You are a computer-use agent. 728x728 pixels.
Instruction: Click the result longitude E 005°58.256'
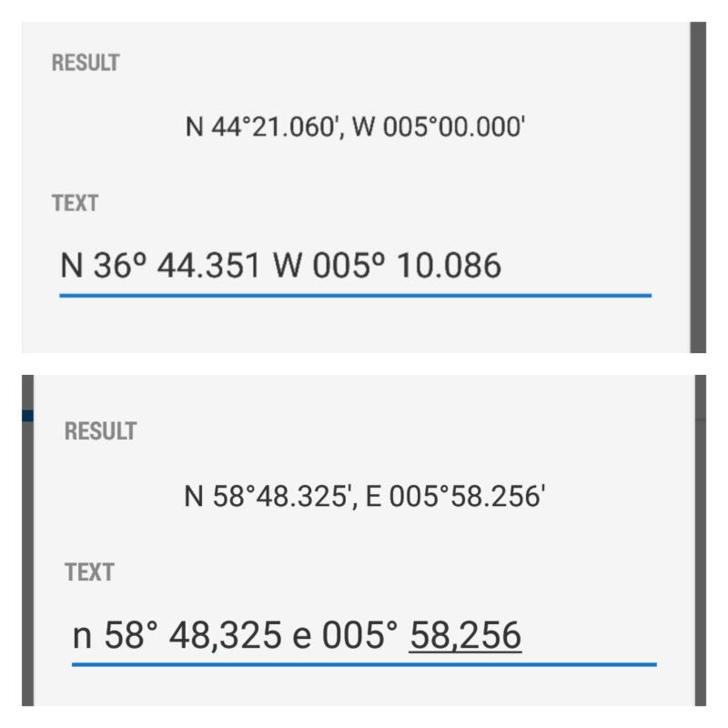[456, 496]
